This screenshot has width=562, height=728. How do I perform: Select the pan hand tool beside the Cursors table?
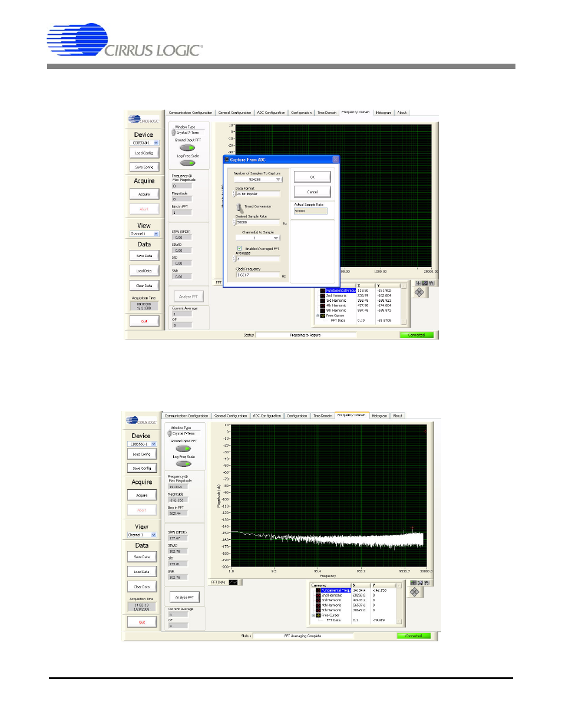[x=426, y=583]
